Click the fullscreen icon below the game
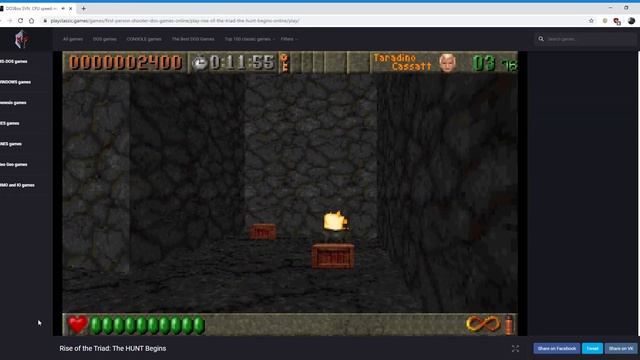The width and height of the screenshot is (640, 360). [515, 349]
